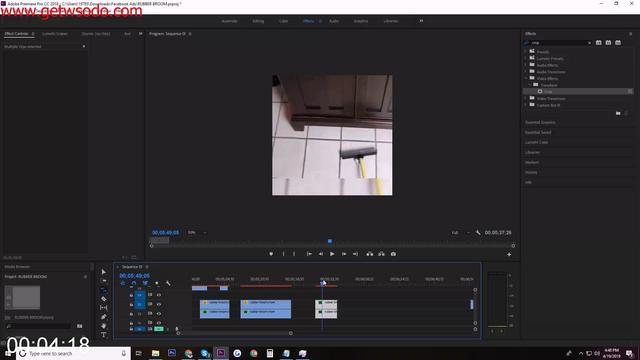Image resolution: width=640 pixels, height=360 pixels.
Task: Open the Libraries workspace tab
Action: click(391, 21)
